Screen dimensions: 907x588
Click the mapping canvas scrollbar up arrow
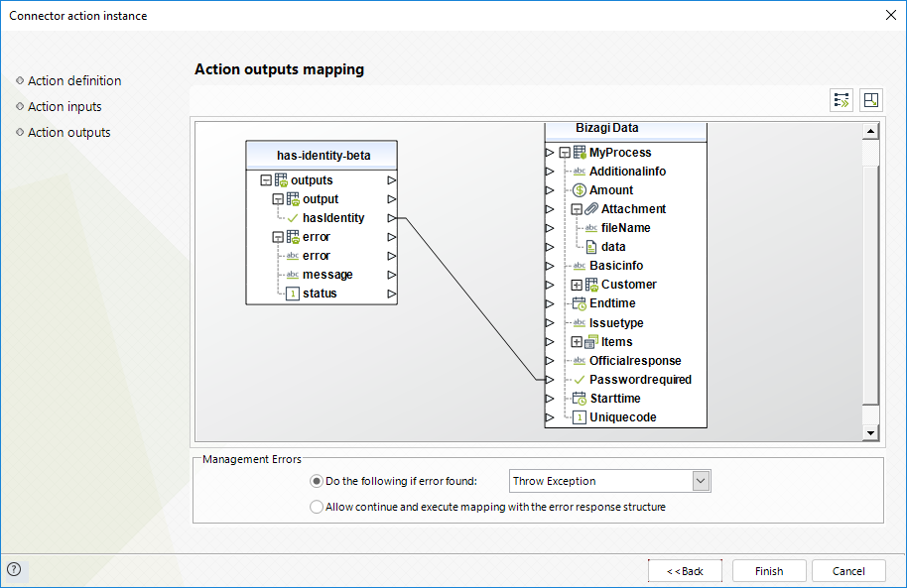pyautogui.click(x=870, y=131)
